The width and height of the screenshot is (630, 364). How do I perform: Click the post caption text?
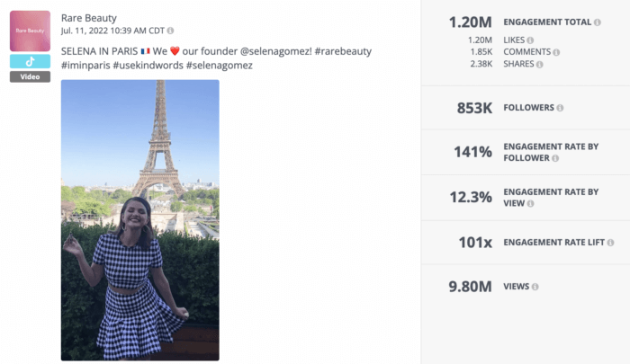tap(216, 58)
